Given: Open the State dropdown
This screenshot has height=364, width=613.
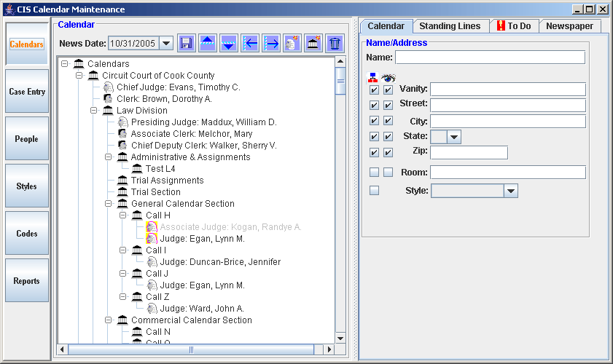Looking at the screenshot, I should [x=454, y=137].
